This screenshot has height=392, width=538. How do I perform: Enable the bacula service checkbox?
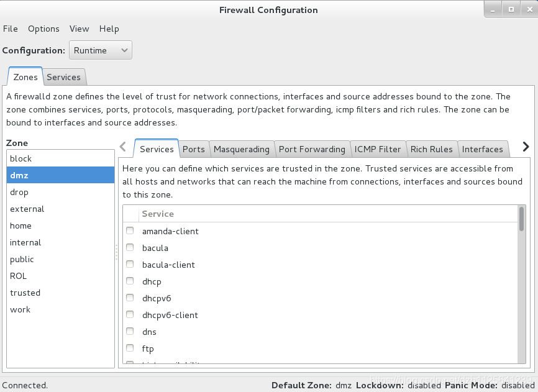tap(130, 247)
